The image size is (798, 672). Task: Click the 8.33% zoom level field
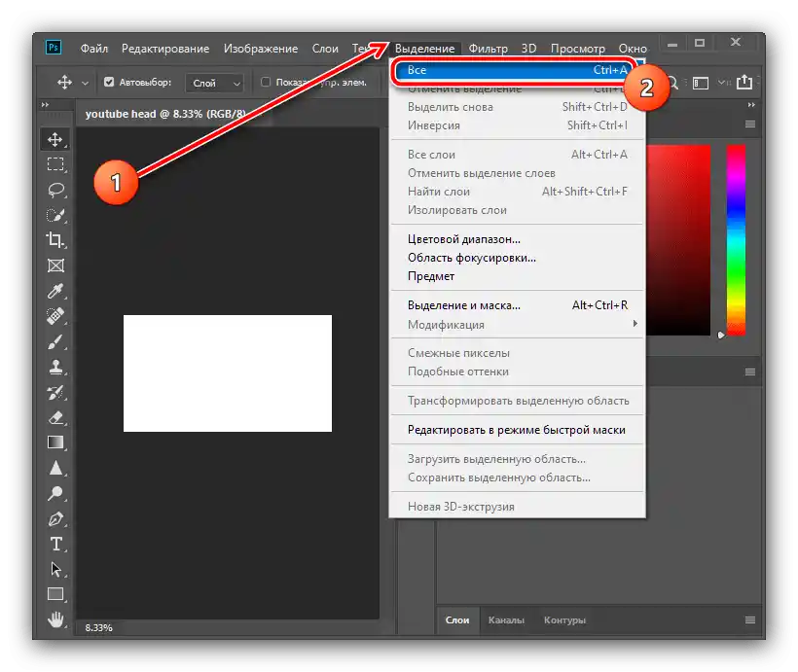98,627
